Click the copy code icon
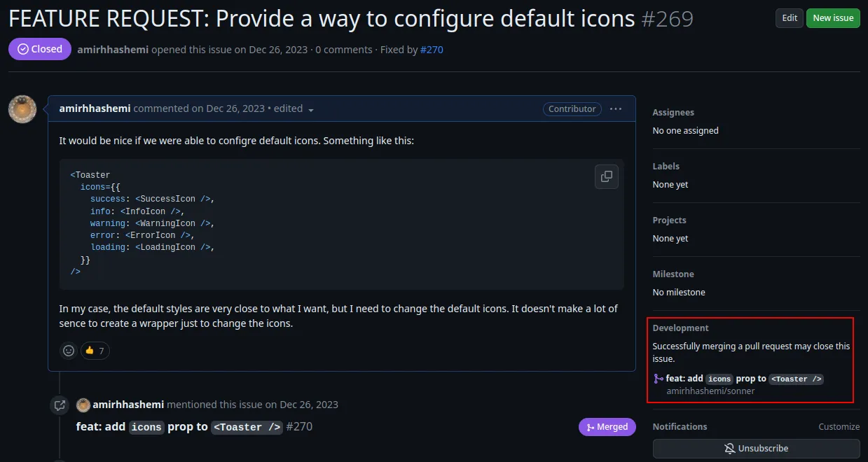This screenshot has width=868, height=462. (x=607, y=176)
